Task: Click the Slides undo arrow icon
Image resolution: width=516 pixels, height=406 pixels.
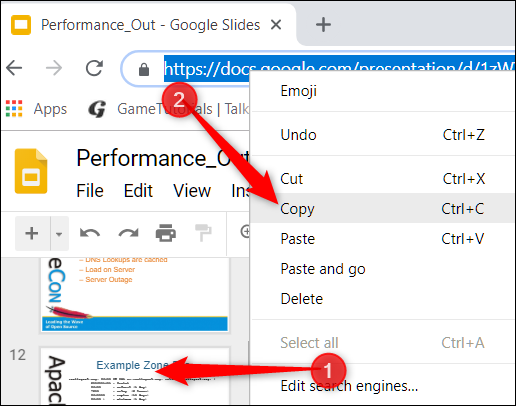Action: (90, 233)
